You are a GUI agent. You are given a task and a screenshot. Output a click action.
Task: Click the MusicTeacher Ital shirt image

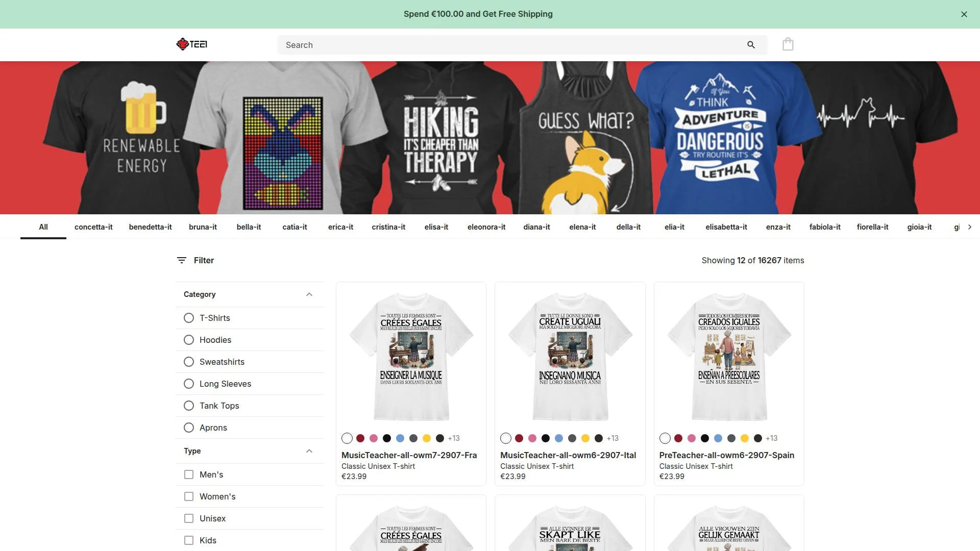tap(570, 357)
